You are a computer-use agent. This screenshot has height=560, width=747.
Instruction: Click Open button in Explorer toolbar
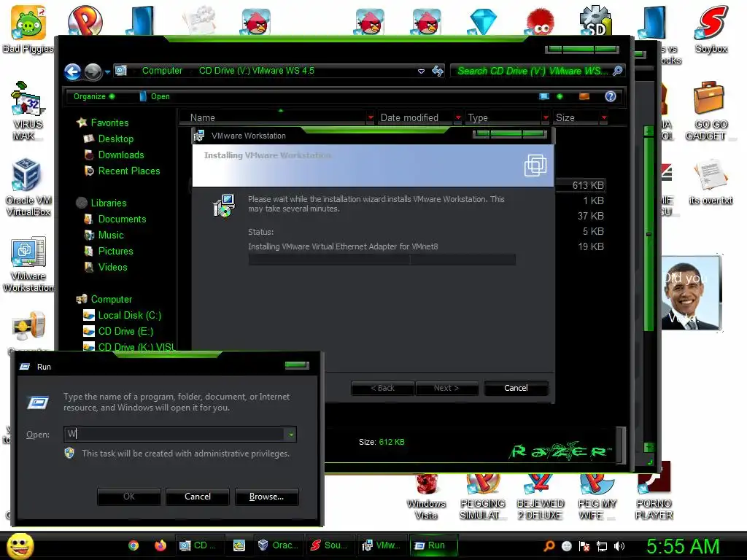coord(155,96)
